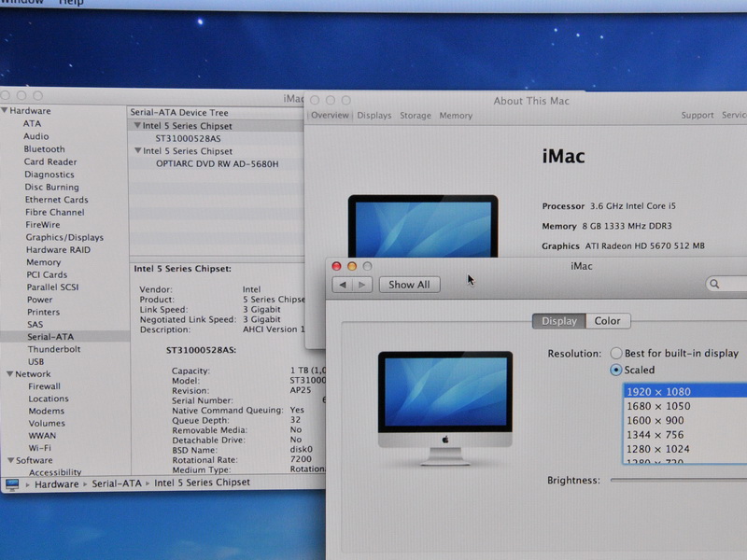This screenshot has width=747, height=560.
Task: Switch to the Color tab
Action: pos(607,321)
